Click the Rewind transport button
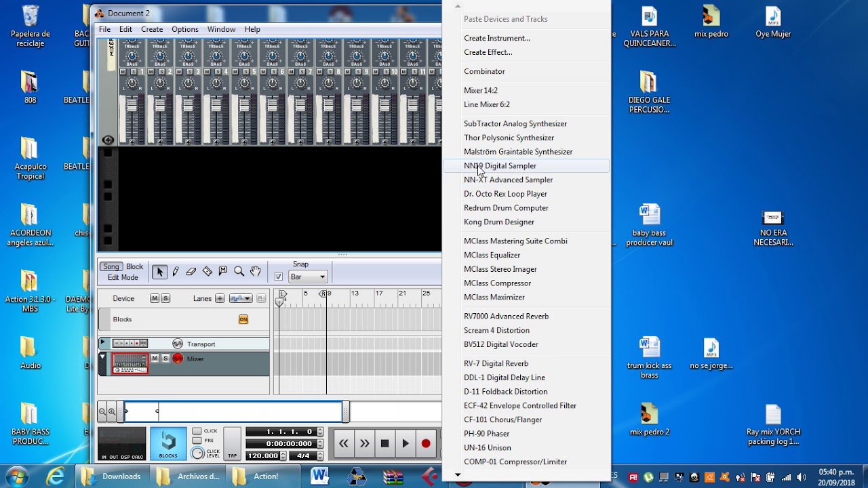Screen dimensions: 868x488 tap(344, 443)
